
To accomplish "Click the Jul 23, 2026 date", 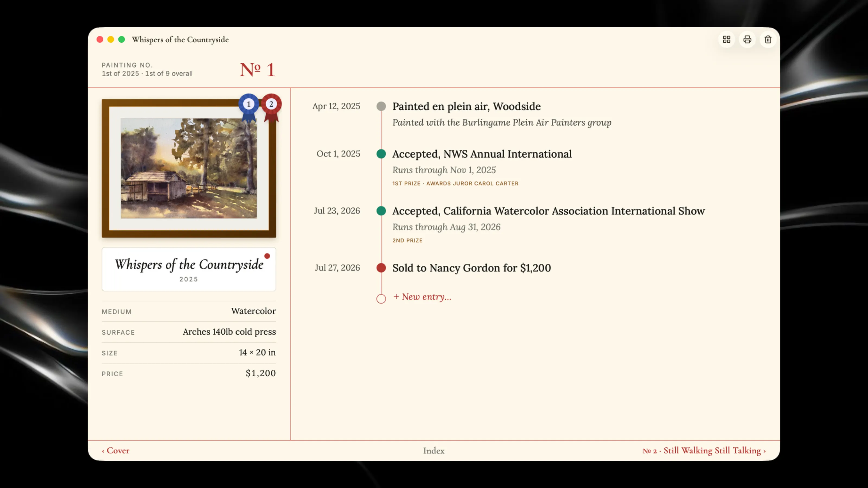I will point(337,211).
